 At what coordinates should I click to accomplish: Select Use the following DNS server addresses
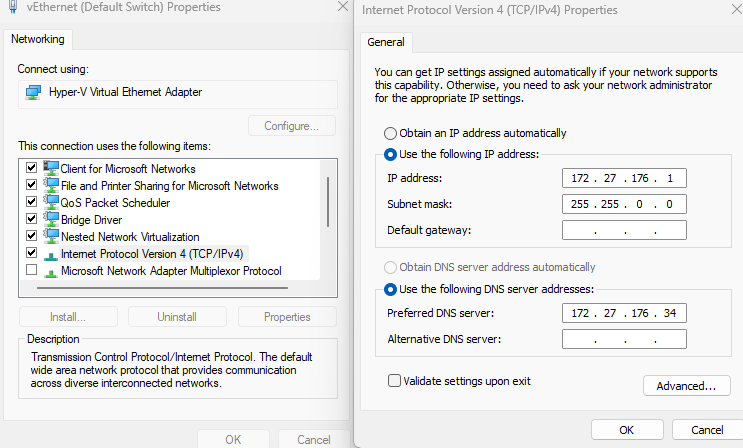tap(390, 289)
